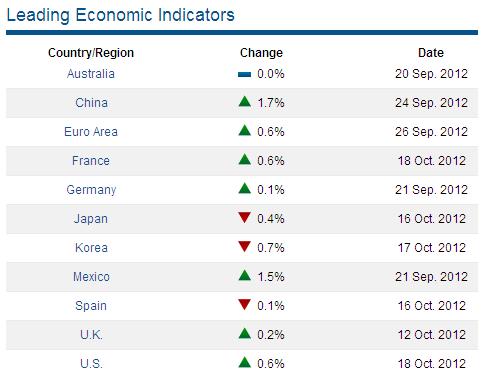Click the Leading Economic Indicators heading
Screen dimensions: 488x376
[x=120, y=15]
